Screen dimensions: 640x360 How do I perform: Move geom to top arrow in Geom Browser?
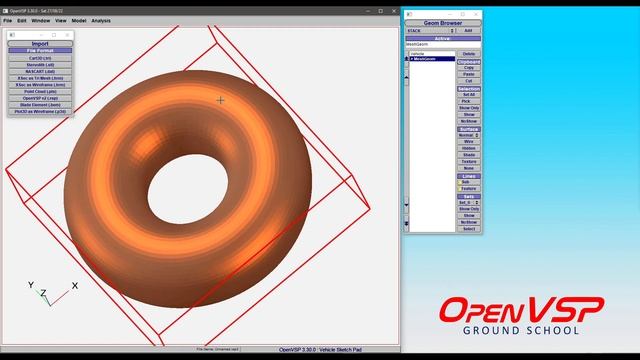coord(406,59)
